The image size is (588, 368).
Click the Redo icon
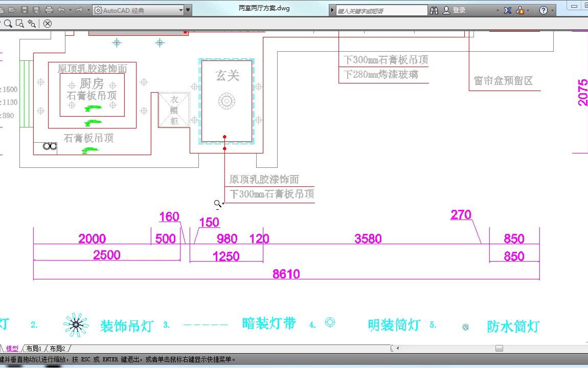tap(80, 10)
